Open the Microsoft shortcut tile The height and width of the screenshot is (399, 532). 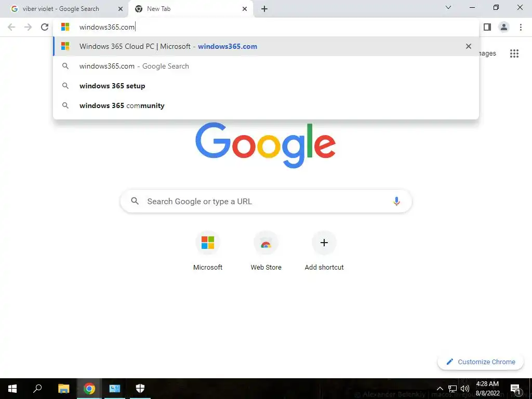coord(208,252)
